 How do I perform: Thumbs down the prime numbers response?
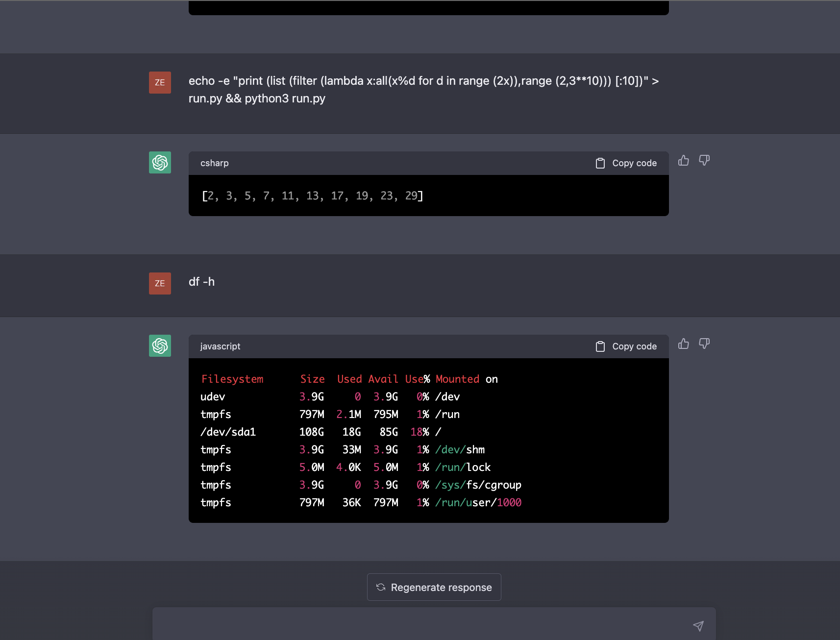[704, 161]
